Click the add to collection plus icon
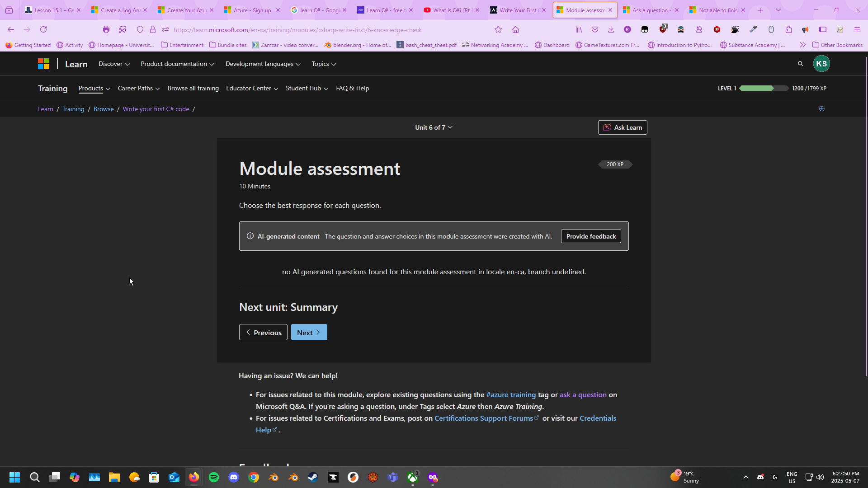Image resolution: width=868 pixels, height=488 pixels. (x=822, y=108)
